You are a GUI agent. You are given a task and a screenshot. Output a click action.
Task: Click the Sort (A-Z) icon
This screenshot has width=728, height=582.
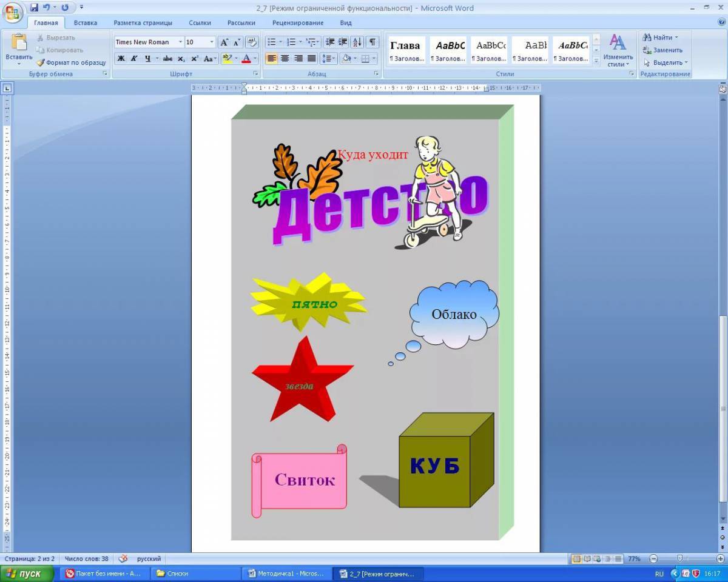coord(357,42)
